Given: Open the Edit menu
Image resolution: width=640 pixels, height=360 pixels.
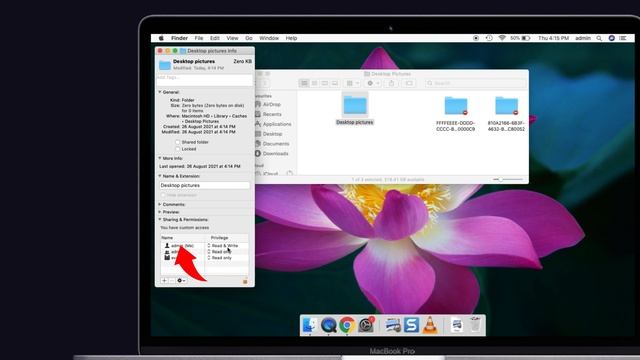Looking at the screenshot, I should pyautogui.click(x=215, y=38).
